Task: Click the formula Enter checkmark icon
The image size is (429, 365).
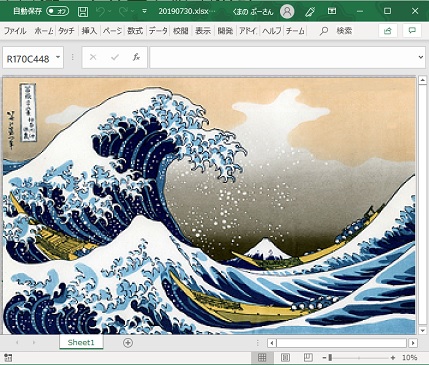Action: pos(115,57)
